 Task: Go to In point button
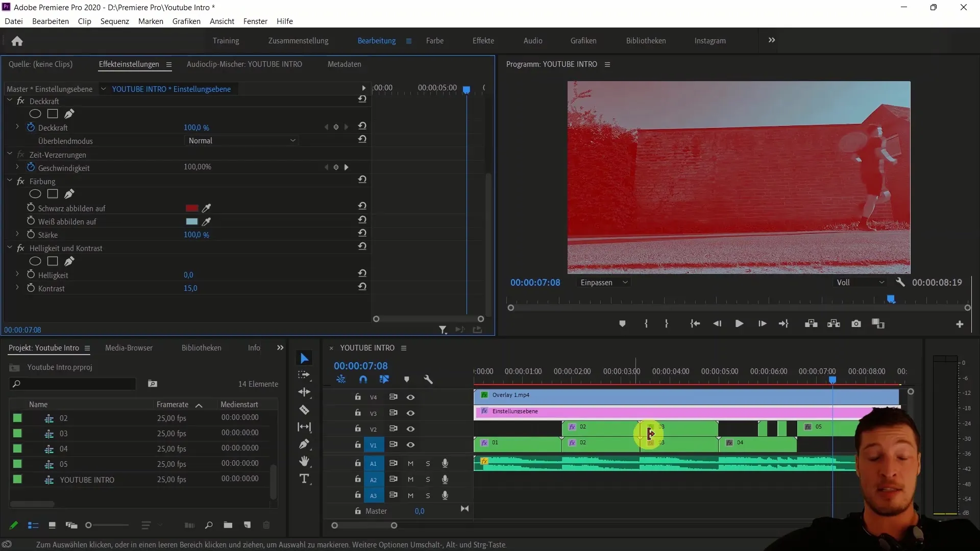[695, 323]
